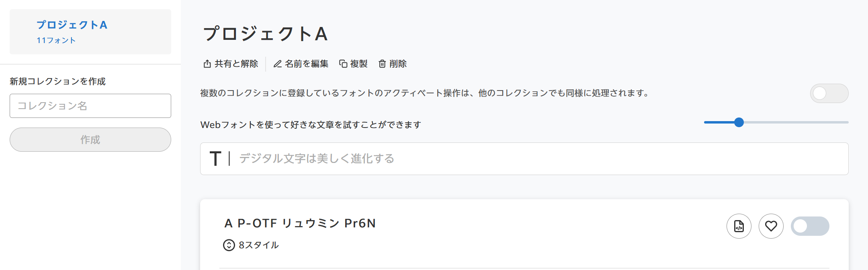Open the web font code file icon
The height and width of the screenshot is (270, 868).
tap(739, 226)
